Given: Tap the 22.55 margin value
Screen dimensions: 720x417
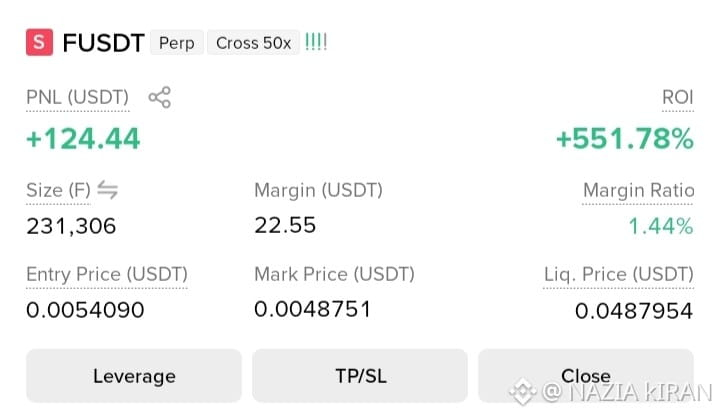Looking at the screenshot, I should click(x=285, y=225).
